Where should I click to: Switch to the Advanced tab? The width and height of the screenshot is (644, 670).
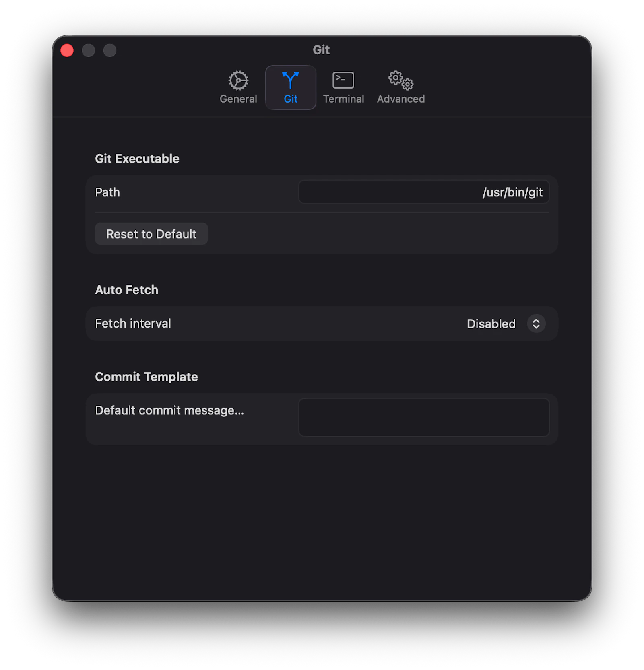coord(400,88)
